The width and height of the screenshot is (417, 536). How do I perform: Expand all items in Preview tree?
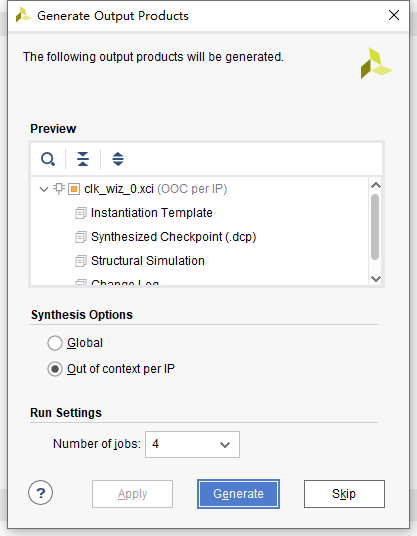pyautogui.click(x=118, y=159)
